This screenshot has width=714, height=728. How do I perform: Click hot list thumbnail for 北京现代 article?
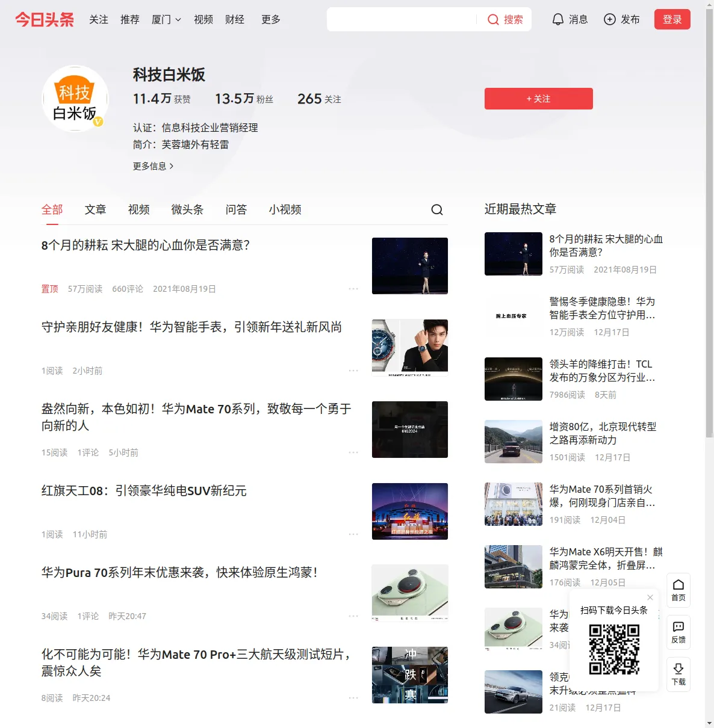[514, 442]
